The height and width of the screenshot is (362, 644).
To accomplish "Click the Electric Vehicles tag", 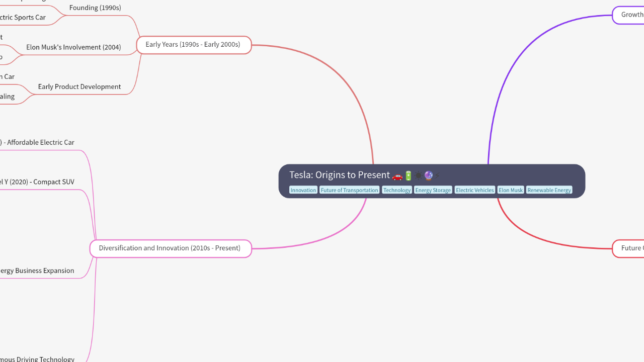I will [474, 190].
